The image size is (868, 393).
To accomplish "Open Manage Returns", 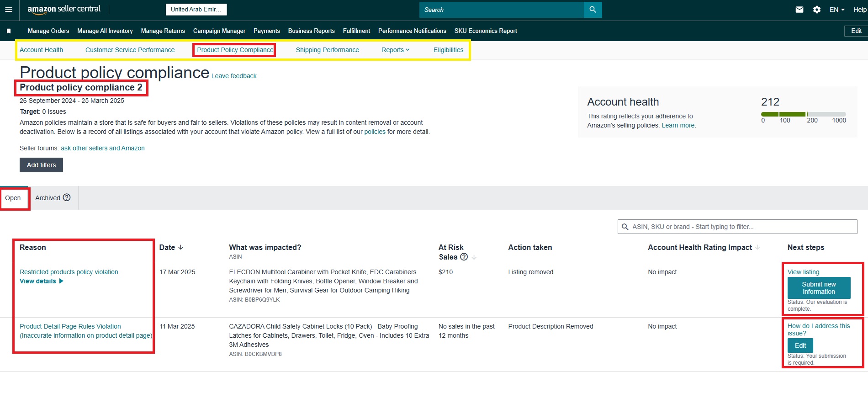I will [163, 31].
